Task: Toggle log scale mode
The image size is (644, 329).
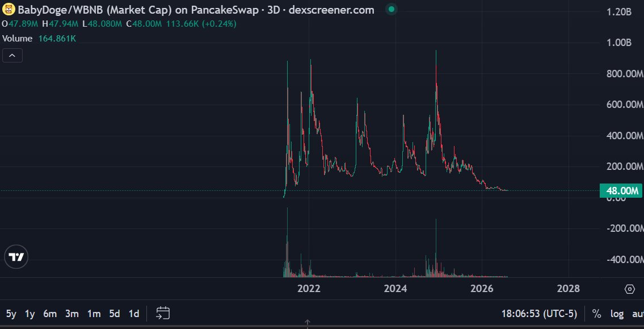Action: [x=617, y=314]
